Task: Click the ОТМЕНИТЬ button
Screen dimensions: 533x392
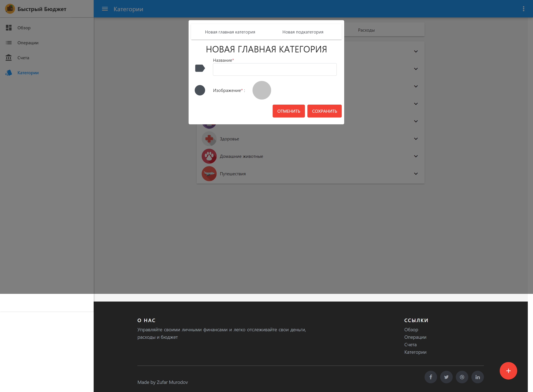Action: point(288,111)
